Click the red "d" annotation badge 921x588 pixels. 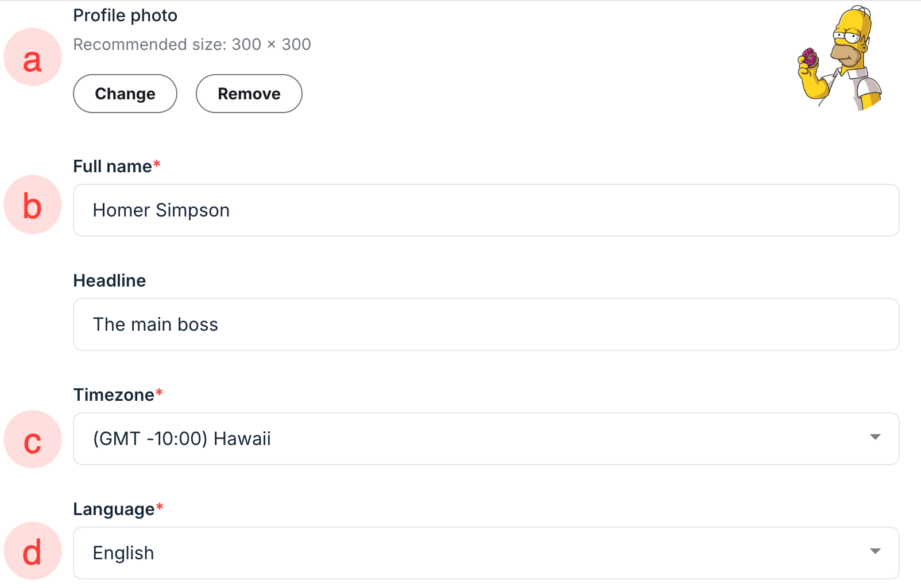coord(33,551)
